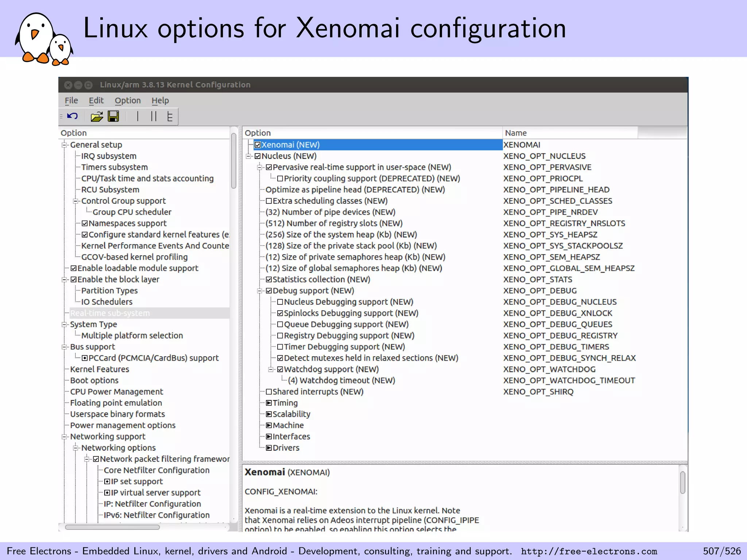Collapse the Control Group support node
Viewport: 747px width, 560px height.
(76, 201)
